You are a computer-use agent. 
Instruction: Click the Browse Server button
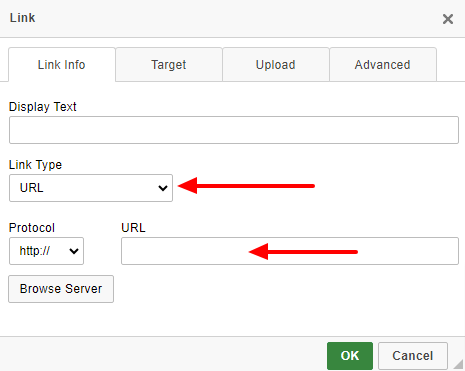(61, 289)
